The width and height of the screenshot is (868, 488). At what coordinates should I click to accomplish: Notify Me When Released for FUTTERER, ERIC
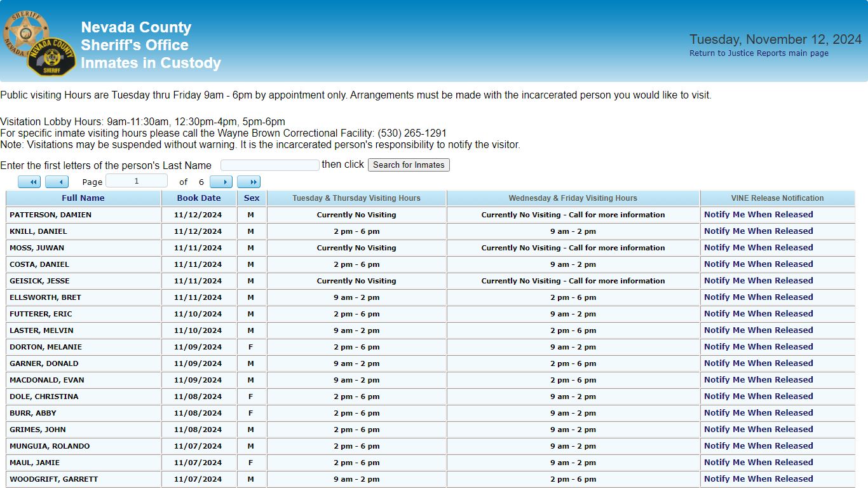758,314
